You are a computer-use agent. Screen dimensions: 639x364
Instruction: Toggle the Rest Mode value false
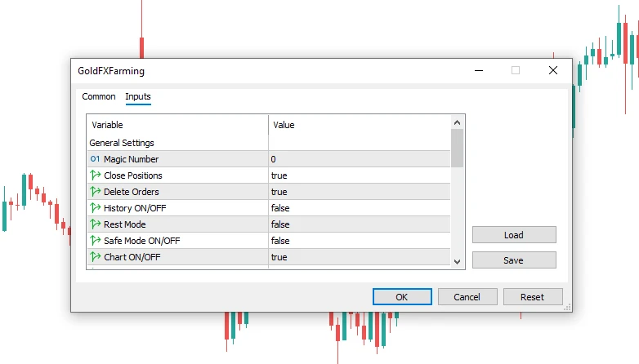pos(360,224)
